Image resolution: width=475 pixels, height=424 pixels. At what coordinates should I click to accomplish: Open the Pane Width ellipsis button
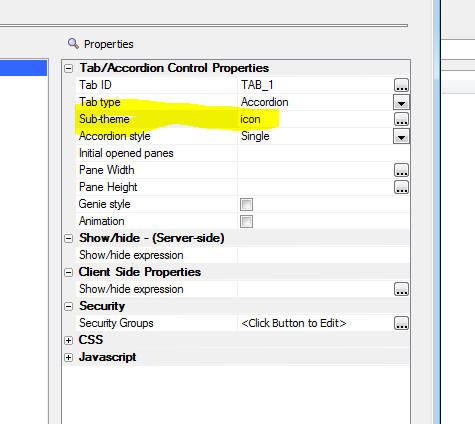(401, 170)
